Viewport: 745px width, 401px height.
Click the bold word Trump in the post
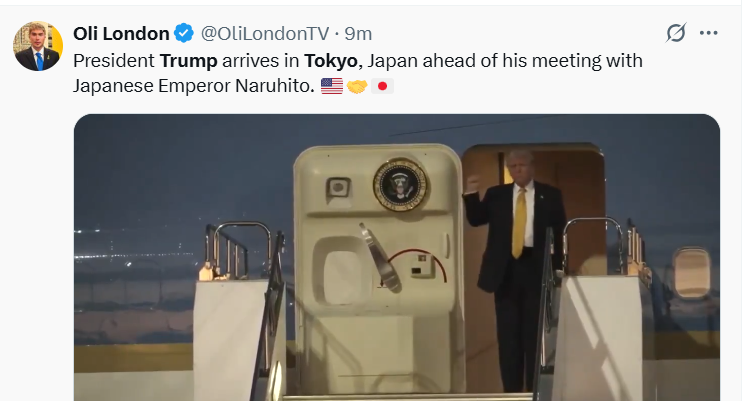(189, 61)
